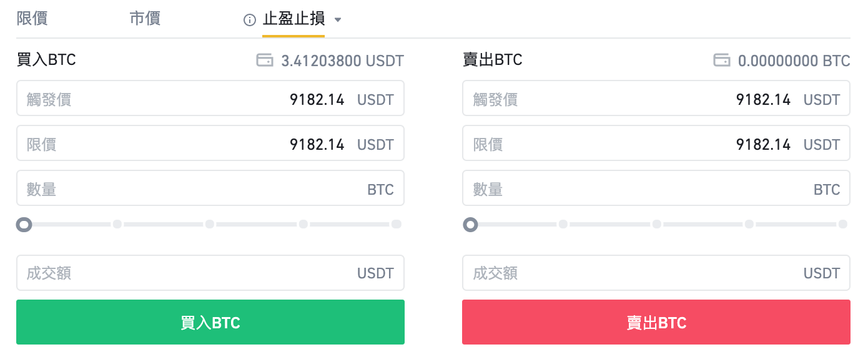Switch to the 限價 tab

pyautogui.click(x=32, y=18)
